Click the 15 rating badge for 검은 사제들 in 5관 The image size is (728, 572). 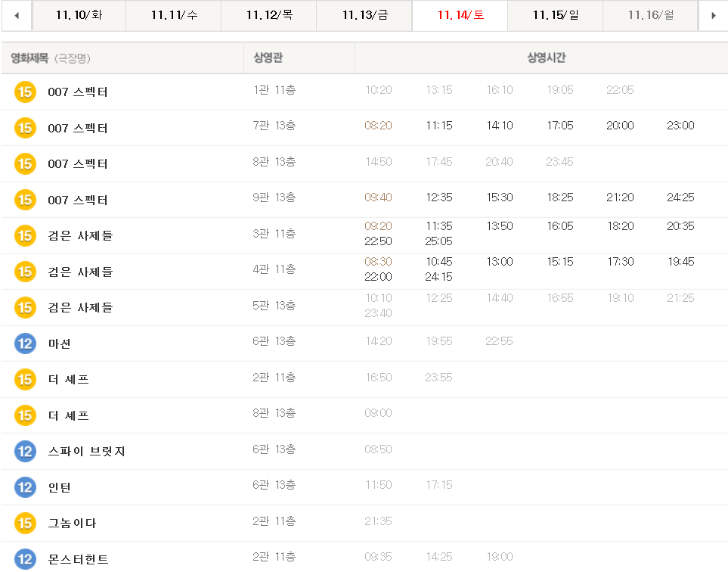(x=25, y=308)
